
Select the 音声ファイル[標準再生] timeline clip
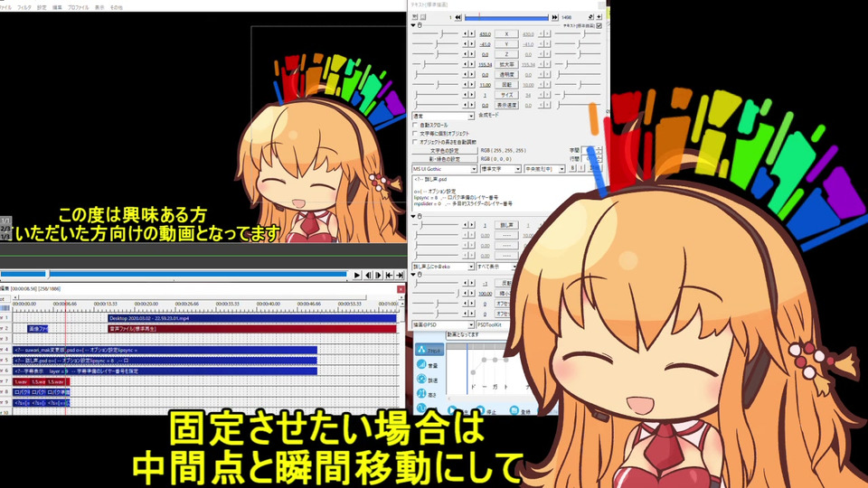252,329
